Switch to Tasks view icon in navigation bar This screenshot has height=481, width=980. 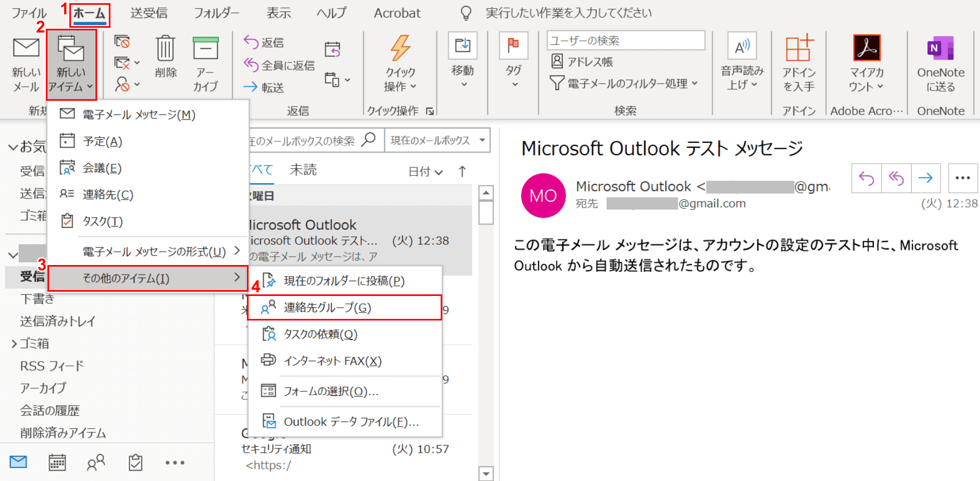136,462
